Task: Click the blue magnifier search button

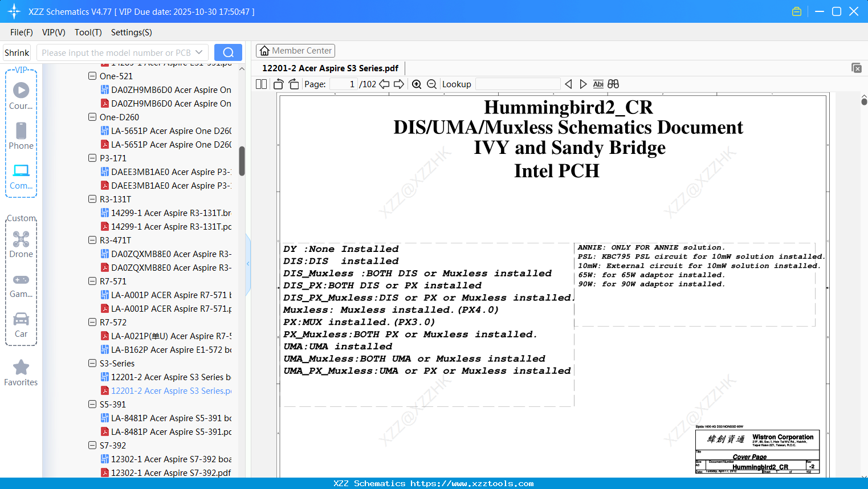Action: (228, 52)
